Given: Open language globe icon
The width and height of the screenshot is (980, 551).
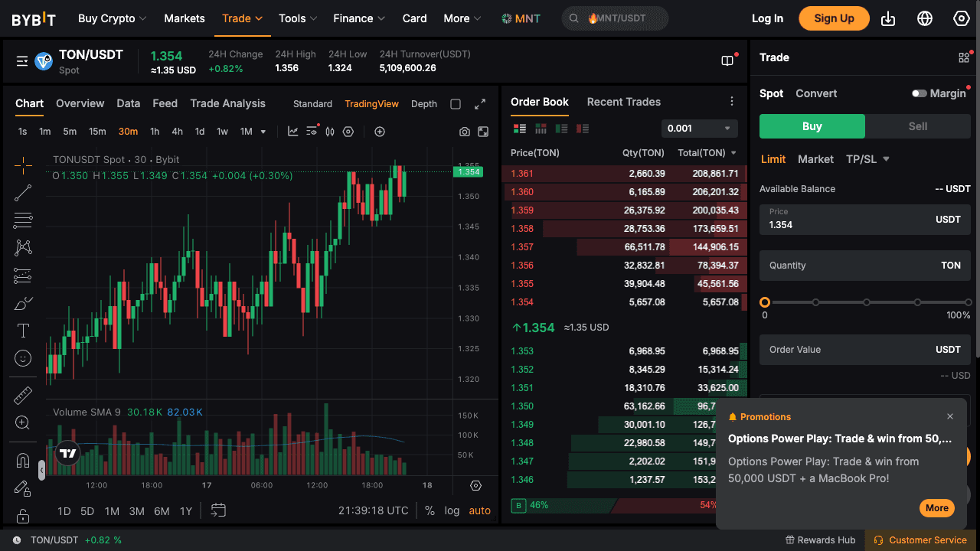Looking at the screenshot, I should pos(925,18).
